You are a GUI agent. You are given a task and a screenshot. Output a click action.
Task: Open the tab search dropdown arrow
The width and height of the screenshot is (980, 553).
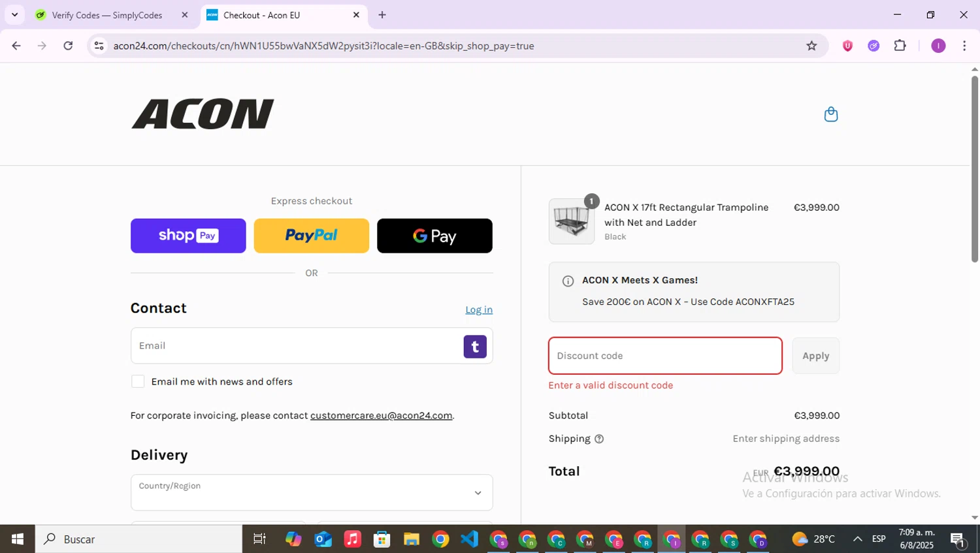pyautogui.click(x=14, y=15)
